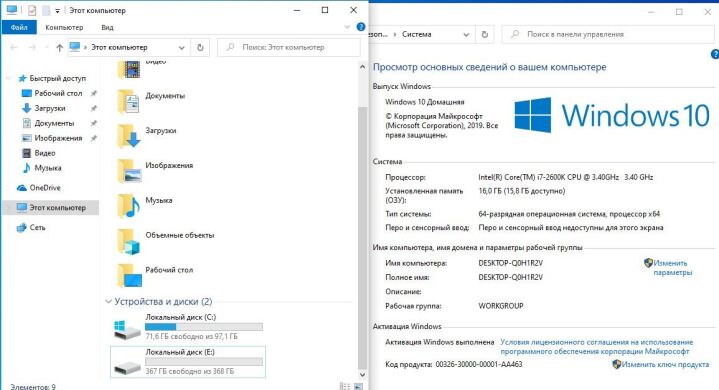Click Изменить ключ продукта link
Screen dimensions: 719x390
coord(665,364)
